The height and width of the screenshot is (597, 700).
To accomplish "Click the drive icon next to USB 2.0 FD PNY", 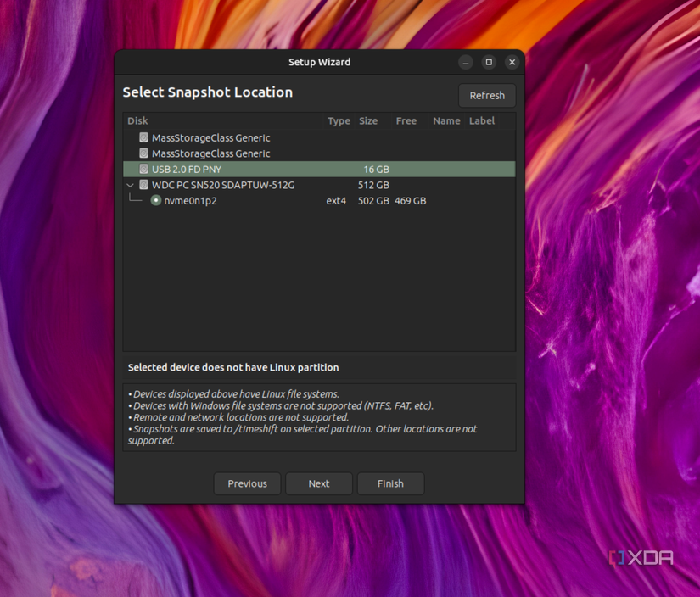I will click(143, 169).
